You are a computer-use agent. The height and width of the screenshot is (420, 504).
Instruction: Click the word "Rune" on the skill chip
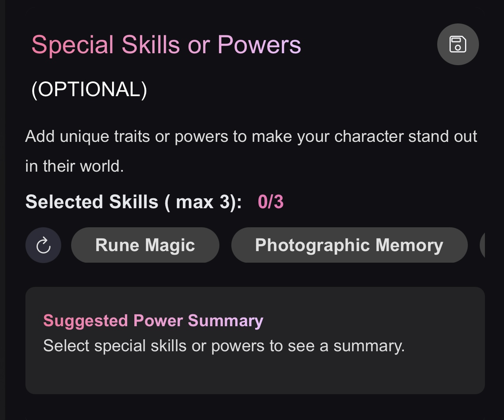point(117,245)
